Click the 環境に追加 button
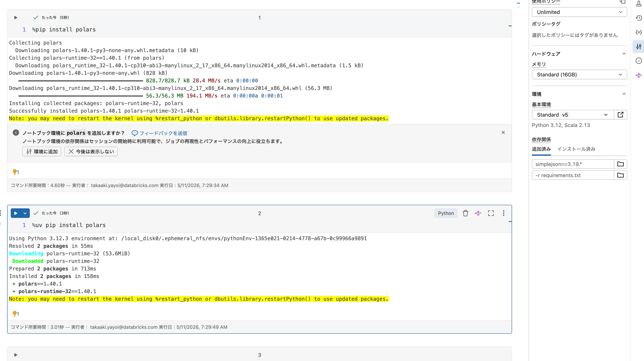644x361 pixels. pyautogui.click(x=42, y=151)
